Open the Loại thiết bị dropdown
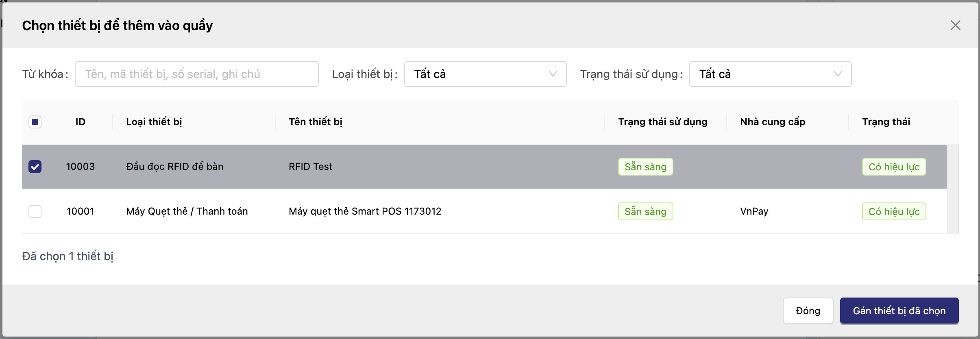 [485, 74]
